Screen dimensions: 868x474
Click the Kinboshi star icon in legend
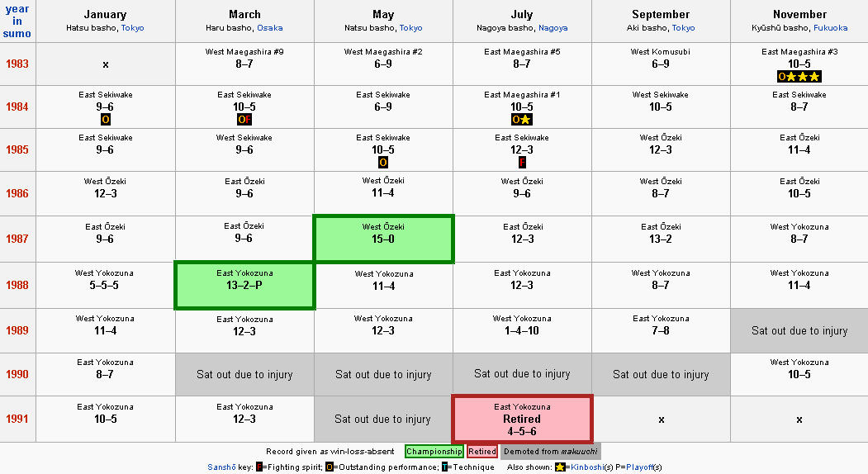coord(560,467)
